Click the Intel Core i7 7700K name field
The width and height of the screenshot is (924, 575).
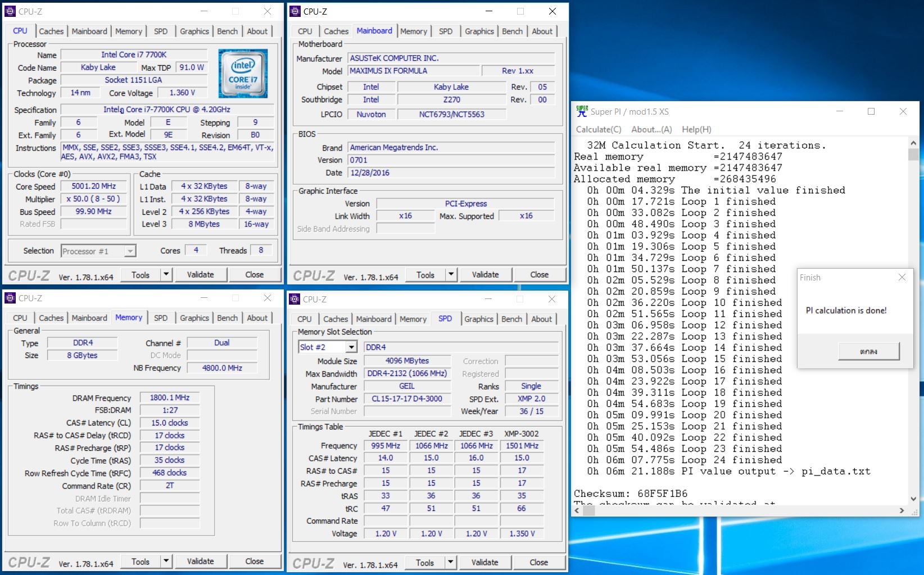pyautogui.click(x=134, y=55)
